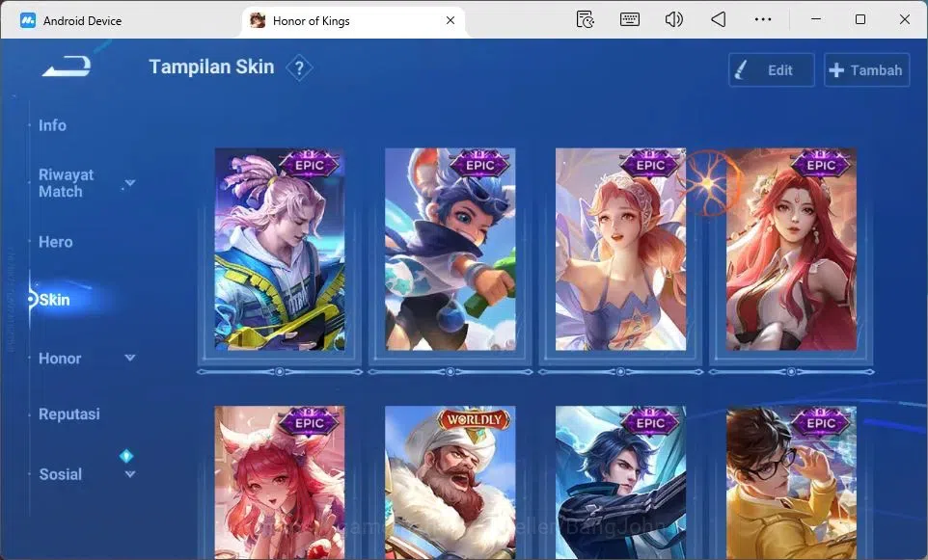Expand the Riwayat Match chevron
The image size is (928, 560).
pos(129,183)
